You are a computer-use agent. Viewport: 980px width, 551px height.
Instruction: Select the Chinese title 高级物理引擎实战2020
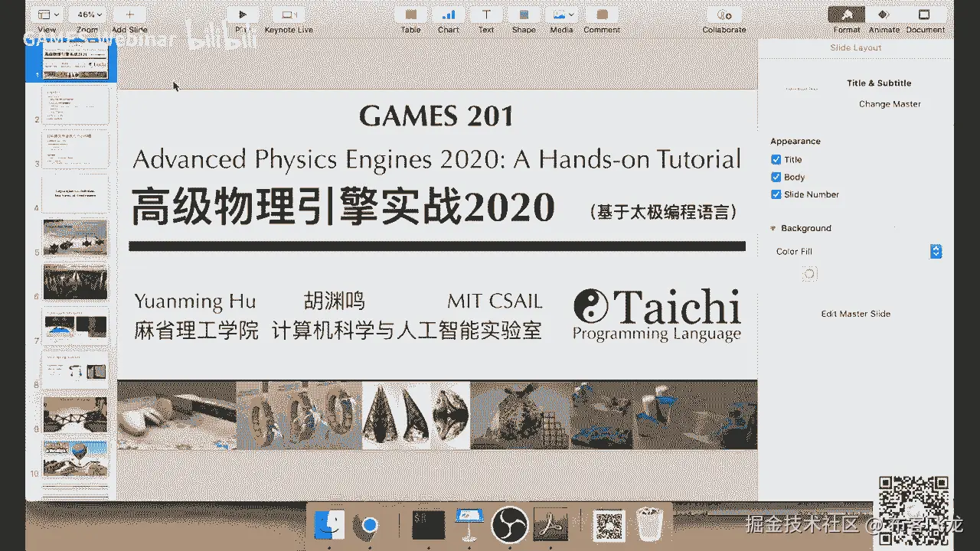pos(343,207)
